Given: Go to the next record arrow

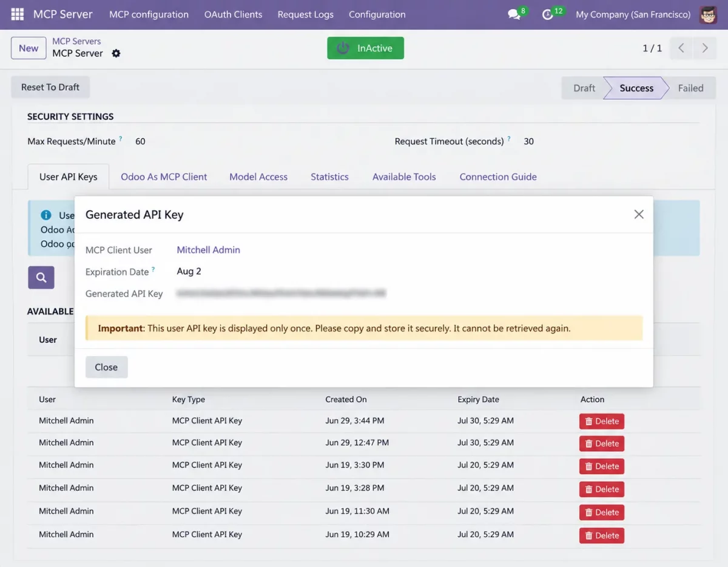Looking at the screenshot, I should (x=704, y=49).
